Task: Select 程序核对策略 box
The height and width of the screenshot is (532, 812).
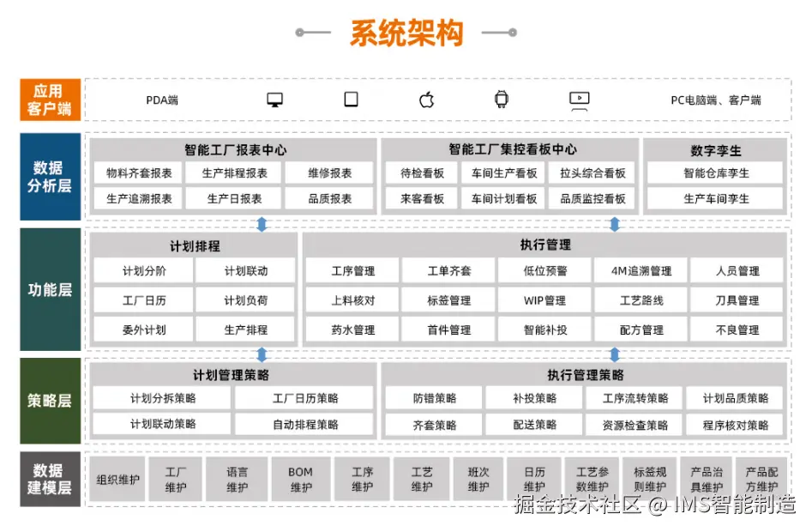Action: (736, 426)
